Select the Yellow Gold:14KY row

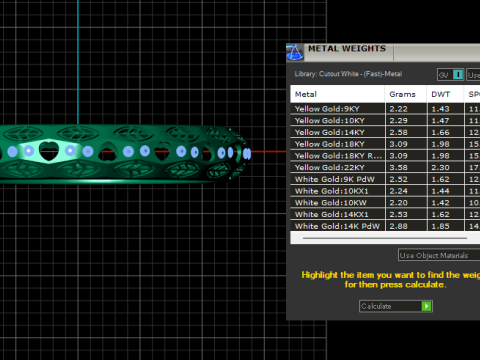point(385,132)
